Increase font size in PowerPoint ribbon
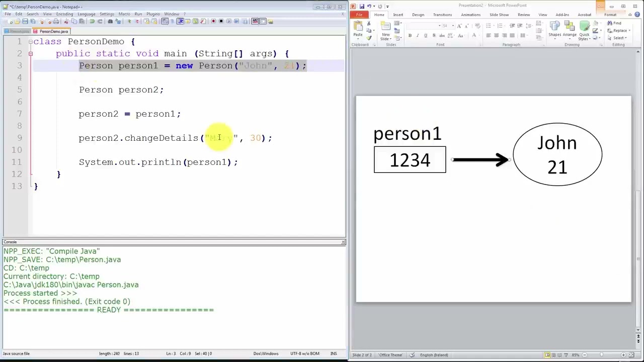 459,26
